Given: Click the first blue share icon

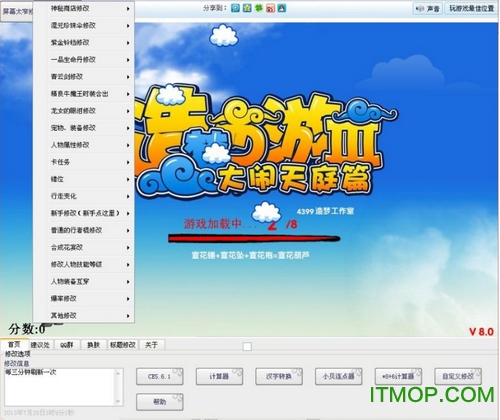Looking at the screenshot, I should tap(235, 8).
